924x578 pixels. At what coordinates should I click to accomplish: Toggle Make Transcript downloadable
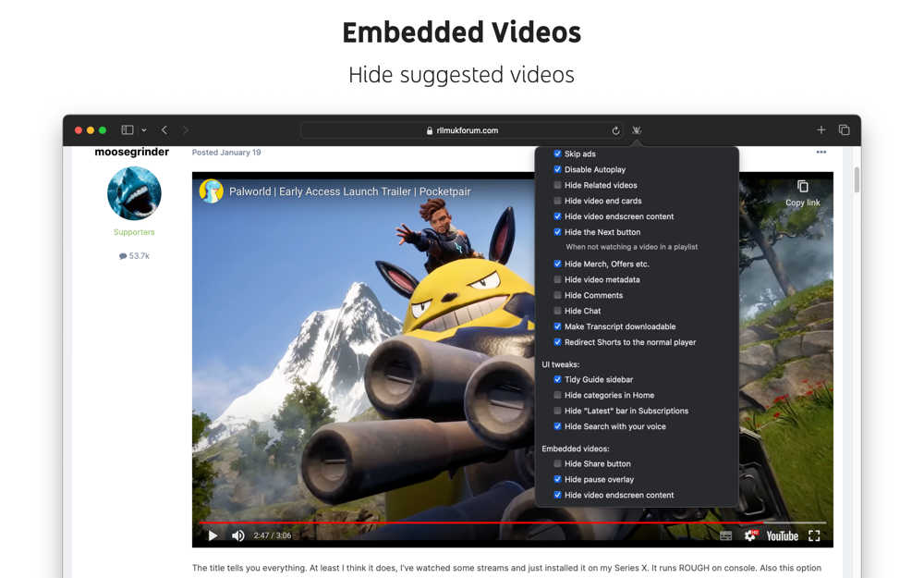point(557,326)
